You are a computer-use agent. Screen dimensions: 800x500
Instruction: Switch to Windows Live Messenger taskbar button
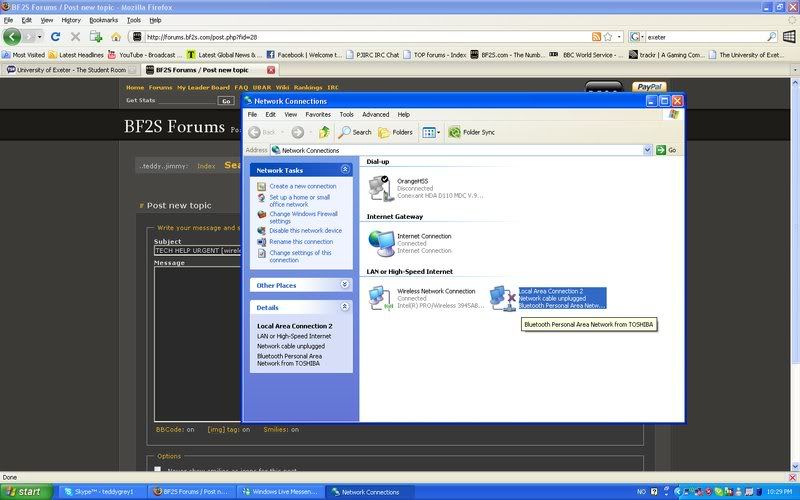click(x=281, y=492)
